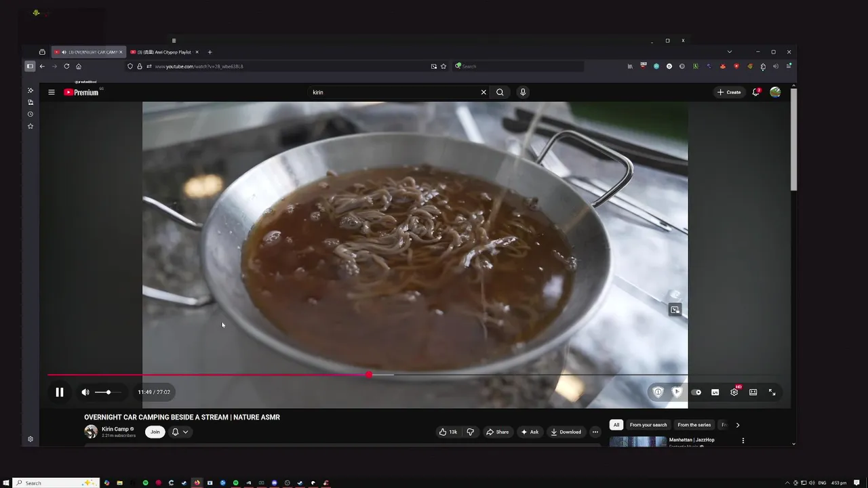Screen dimensions: 868x488
Task: Click the Kirin Camp channel avatar
Action: point(91,432)
